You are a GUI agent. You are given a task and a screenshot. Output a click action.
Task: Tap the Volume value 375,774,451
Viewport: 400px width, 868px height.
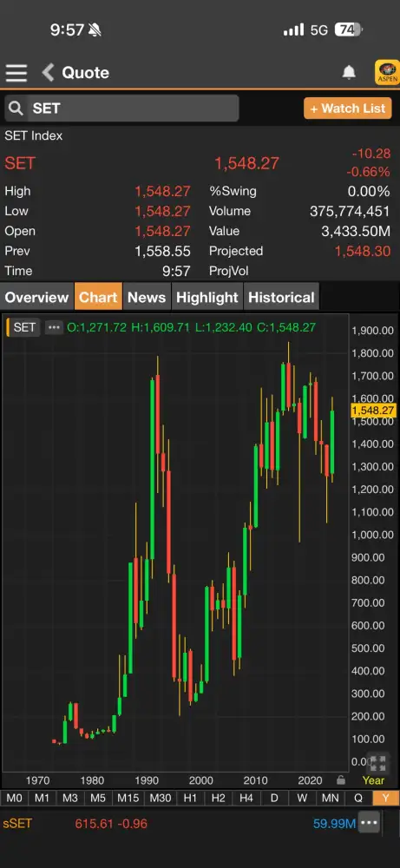click(350, 211)
